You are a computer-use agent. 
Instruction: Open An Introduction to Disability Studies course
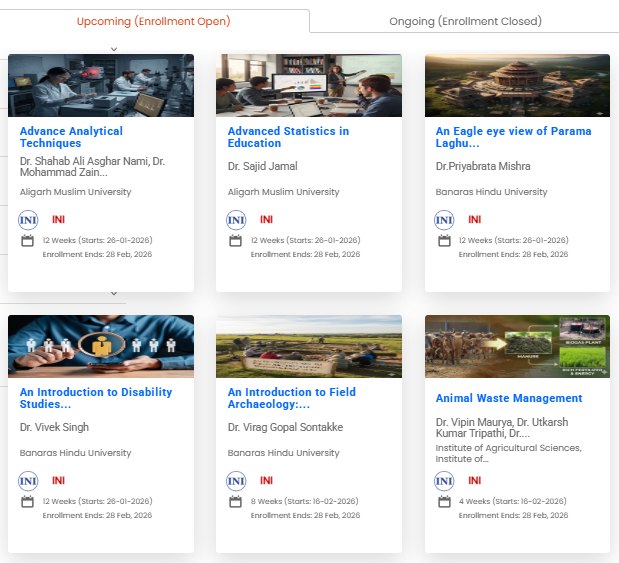tap(96, 398)
